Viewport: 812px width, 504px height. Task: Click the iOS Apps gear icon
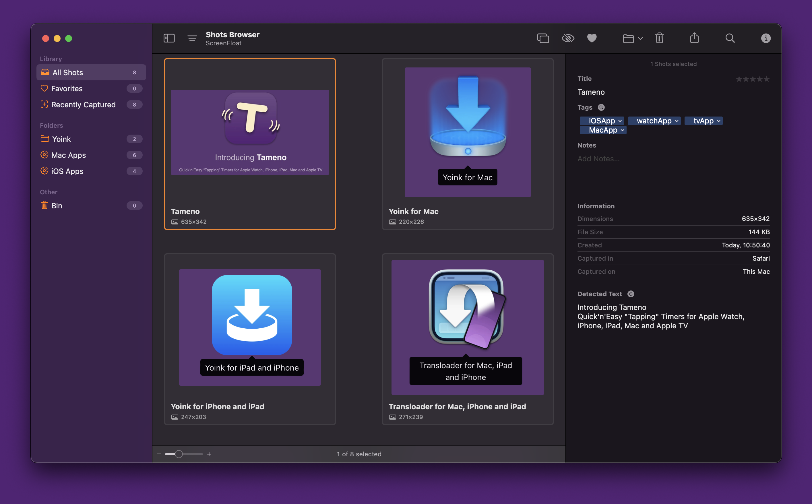coord(44,171)
